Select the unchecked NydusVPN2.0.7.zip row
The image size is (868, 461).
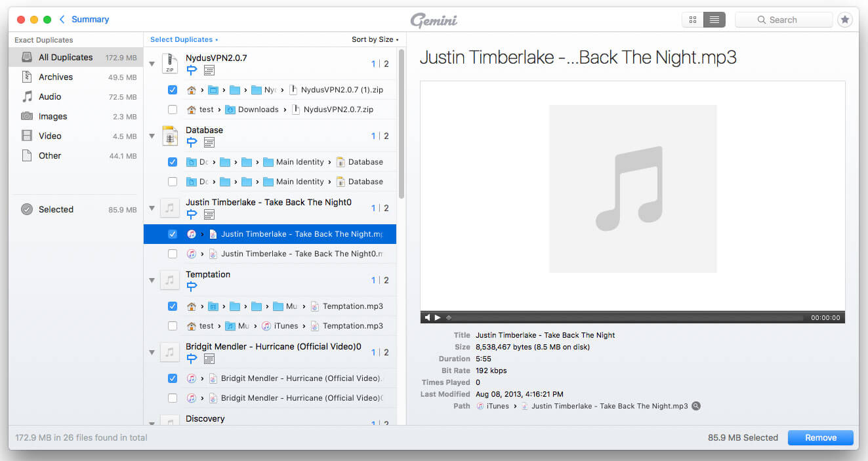click(270, 110)
